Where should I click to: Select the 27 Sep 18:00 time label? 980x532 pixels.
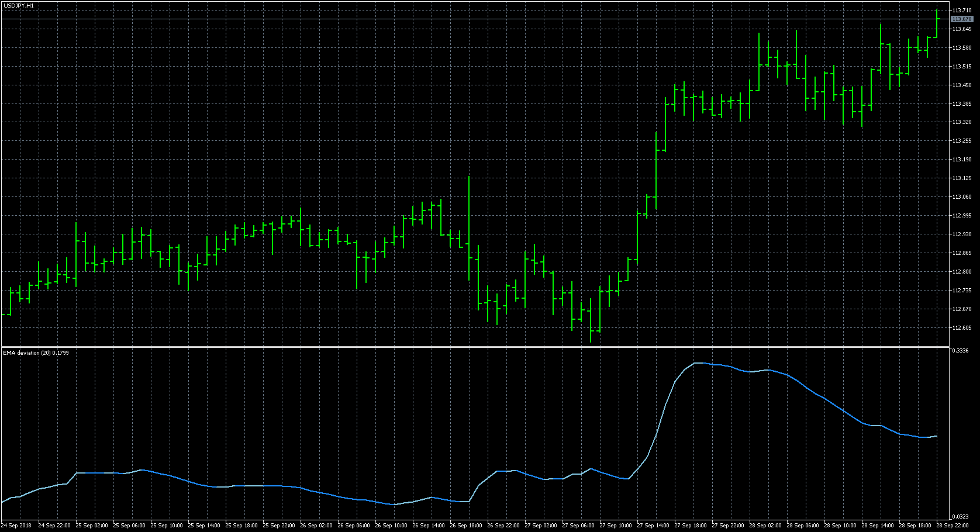point(691,526)
